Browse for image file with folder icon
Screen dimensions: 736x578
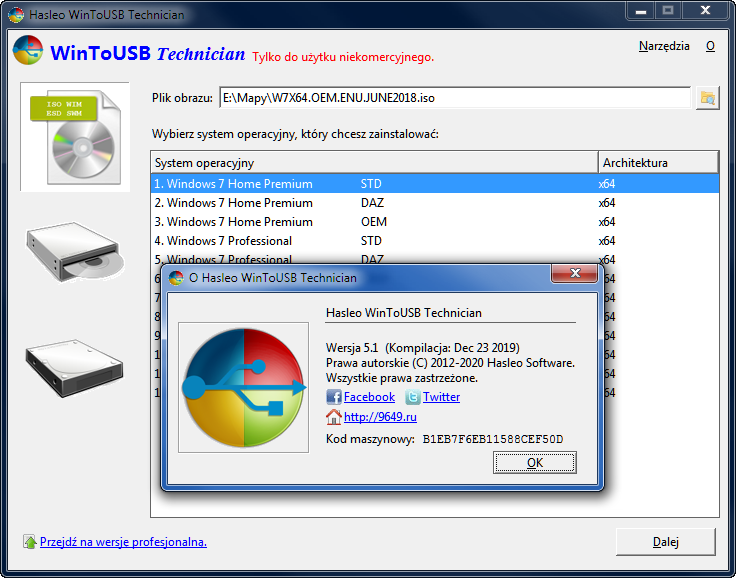tap(707, 98)
